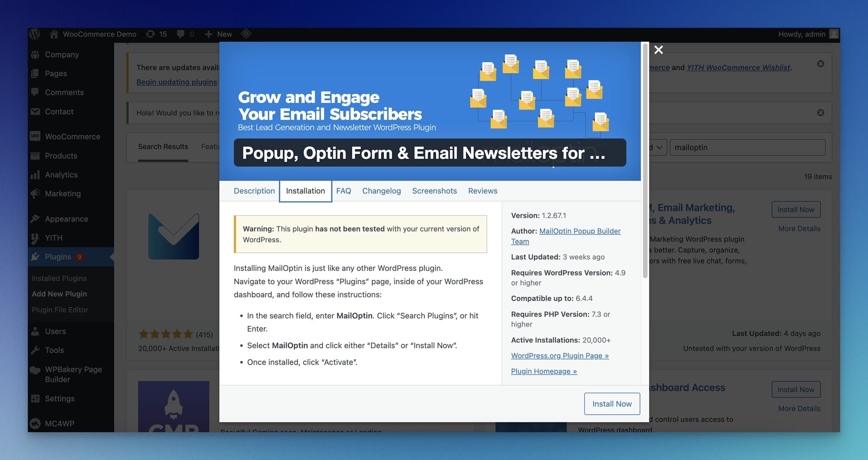Focus the plugin search field containing mailoptin

[x=748, y=147]
